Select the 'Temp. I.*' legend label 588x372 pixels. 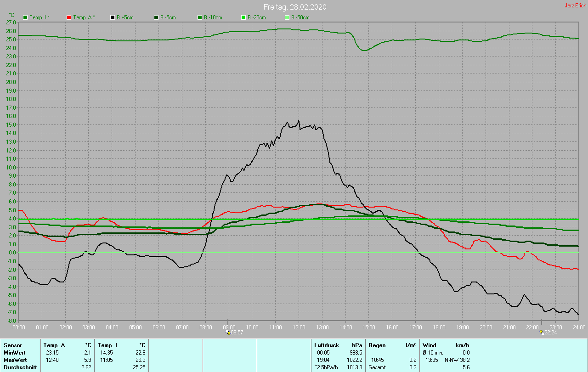pyautogui.click(x=40, y=17)
